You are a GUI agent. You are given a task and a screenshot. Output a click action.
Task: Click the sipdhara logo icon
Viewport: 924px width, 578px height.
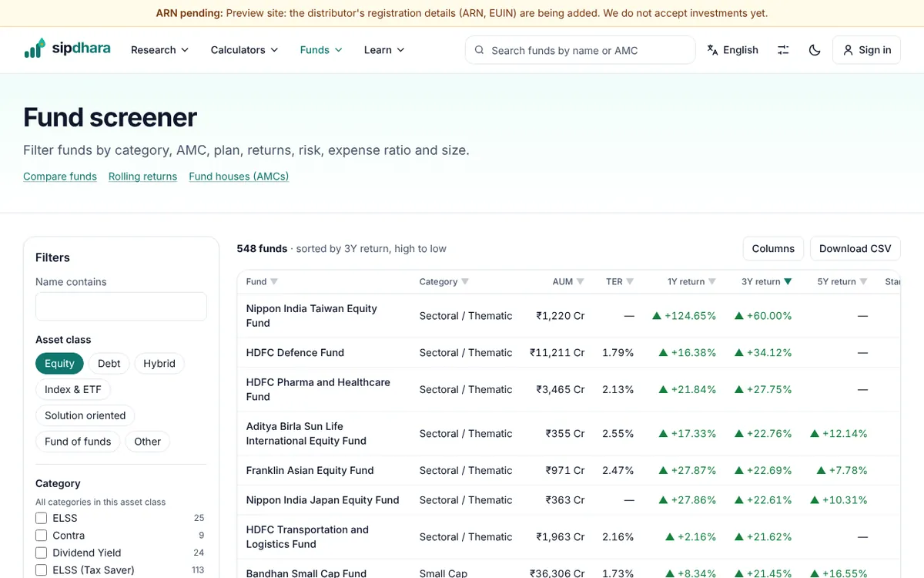35,49
